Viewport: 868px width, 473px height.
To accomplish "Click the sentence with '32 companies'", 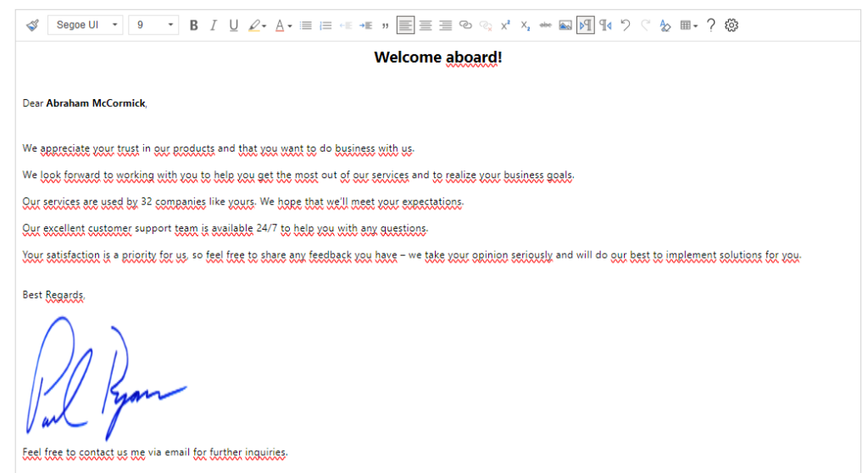I will [x=243, y=202].
